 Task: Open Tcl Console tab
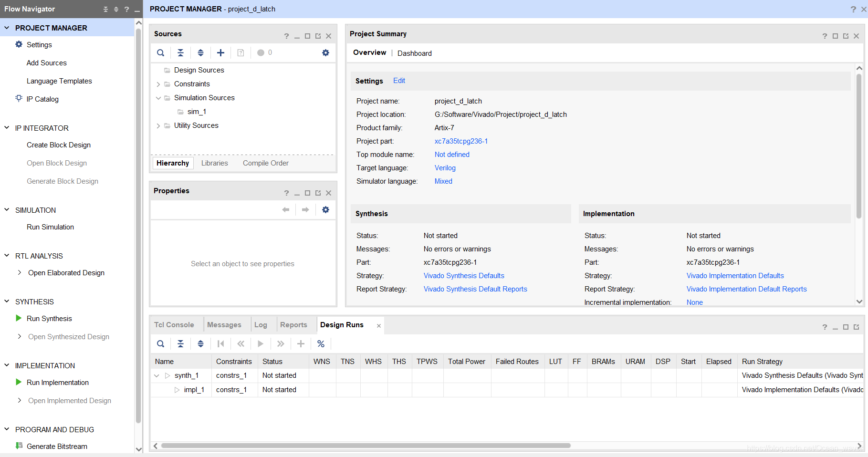174,325
